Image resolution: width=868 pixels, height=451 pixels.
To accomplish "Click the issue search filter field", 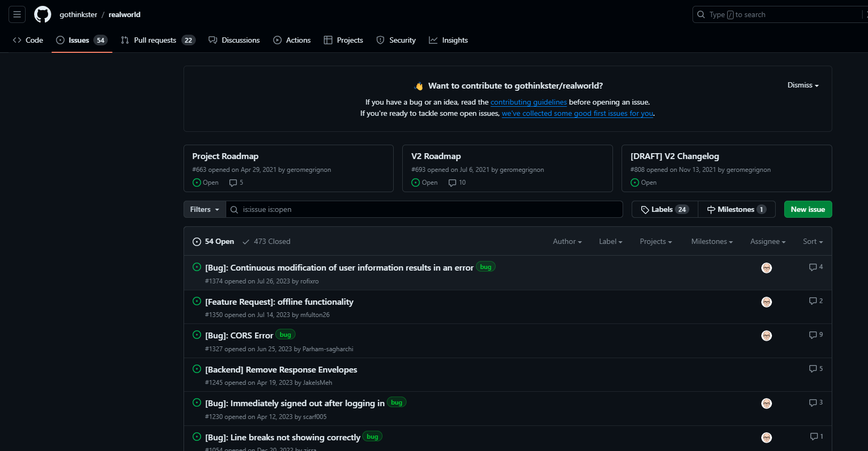I will (427, 209).
